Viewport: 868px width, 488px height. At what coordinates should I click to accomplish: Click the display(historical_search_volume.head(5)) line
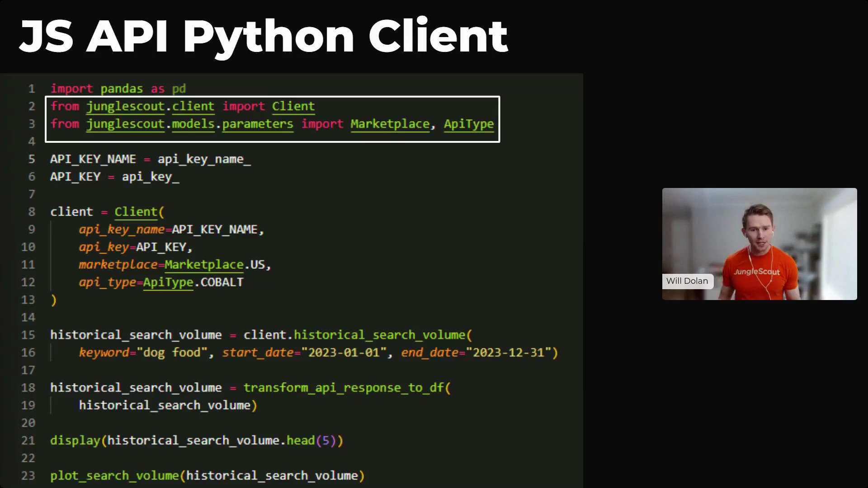pyautogui.click(x=196, y=440)
